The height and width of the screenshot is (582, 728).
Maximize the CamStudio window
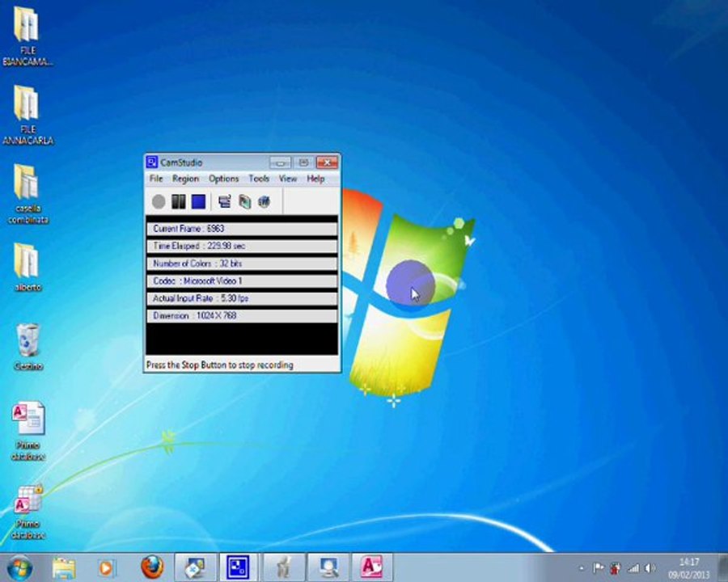(x=303, y=162)
